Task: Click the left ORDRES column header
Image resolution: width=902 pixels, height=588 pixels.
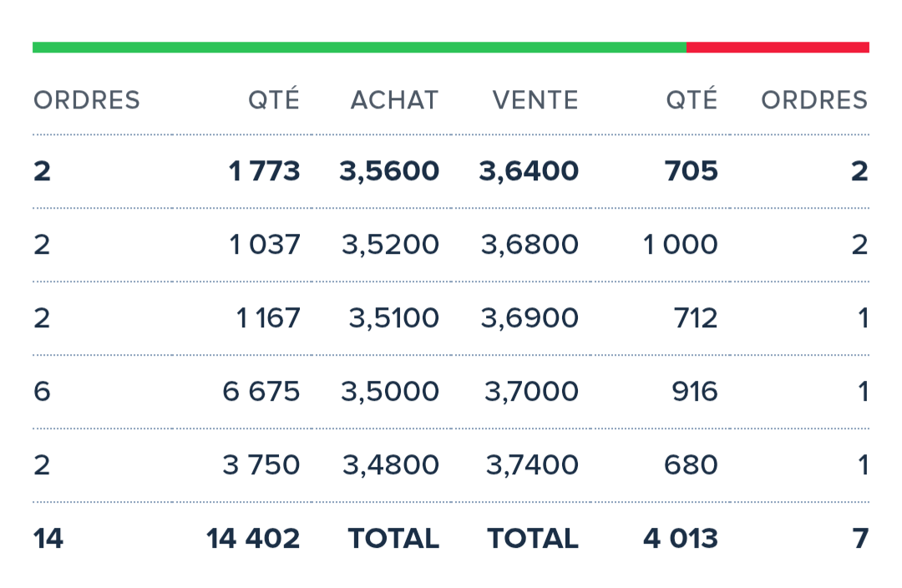Action: (x=87, y=100)
